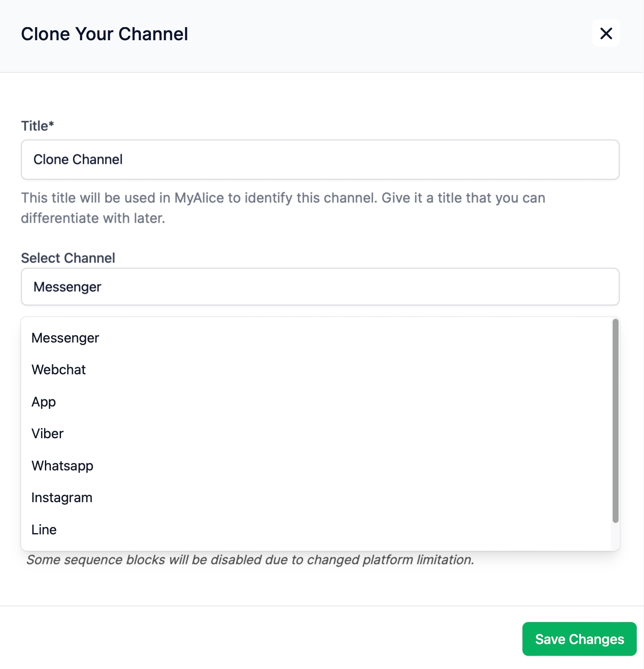This screenshot has width=644, height=669.
Task: Select the Webchat channel option
Action: click(316, 370)
